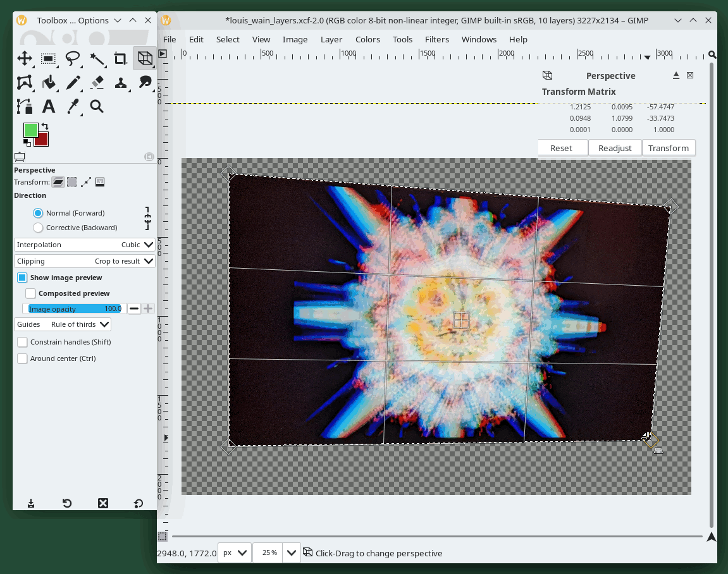The image size is (728, 574).
Task: Select the Clone stamp tool
Action: tap(120, 83)
